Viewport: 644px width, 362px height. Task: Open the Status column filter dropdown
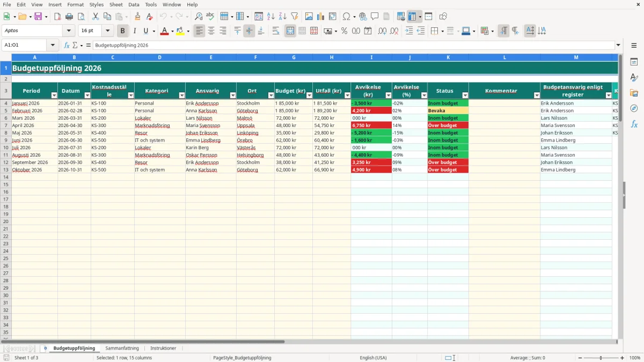click(x=465, y=95)
